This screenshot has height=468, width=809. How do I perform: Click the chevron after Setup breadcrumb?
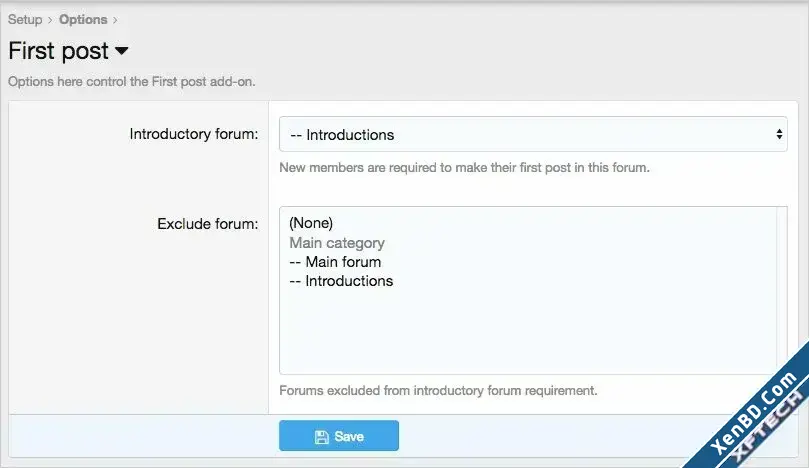(x=50, y=20)
